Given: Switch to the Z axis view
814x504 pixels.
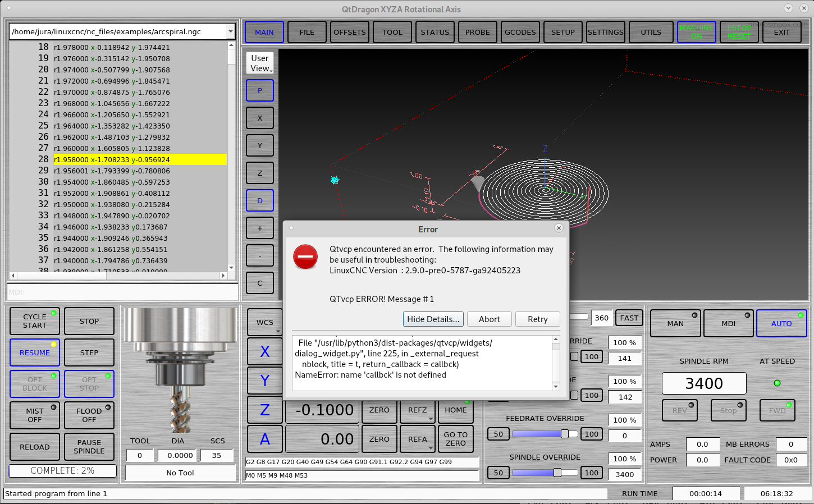Looking at the screenshot, I should tap(260, 173).
